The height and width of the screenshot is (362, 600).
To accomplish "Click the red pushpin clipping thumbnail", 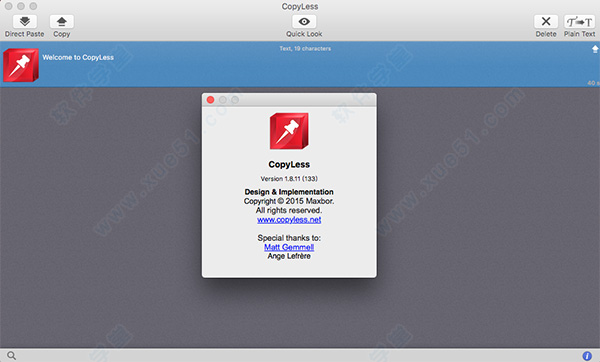I will point(21,65).
